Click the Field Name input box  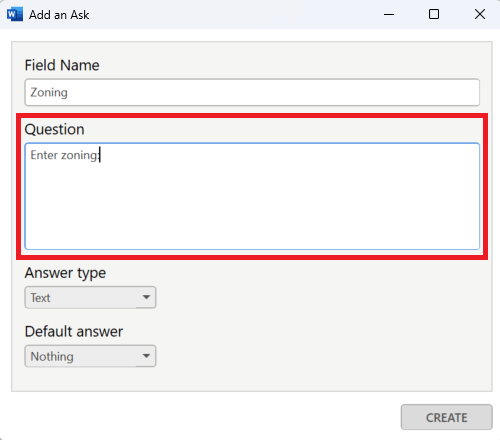pos(252,92)
